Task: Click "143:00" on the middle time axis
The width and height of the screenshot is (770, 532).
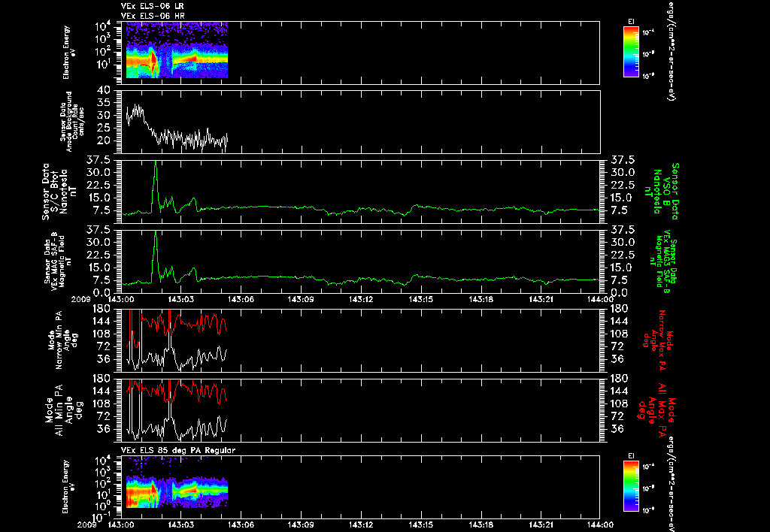Action: point(121,299)
